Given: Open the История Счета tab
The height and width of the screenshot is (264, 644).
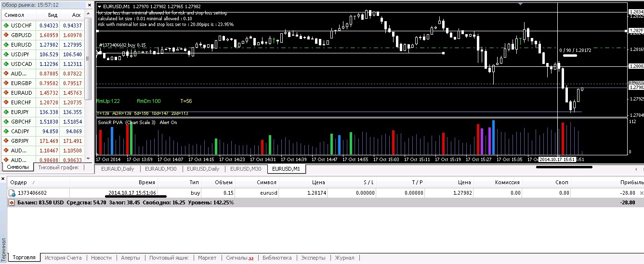Looking at the screenshot, I should [63, 258].
